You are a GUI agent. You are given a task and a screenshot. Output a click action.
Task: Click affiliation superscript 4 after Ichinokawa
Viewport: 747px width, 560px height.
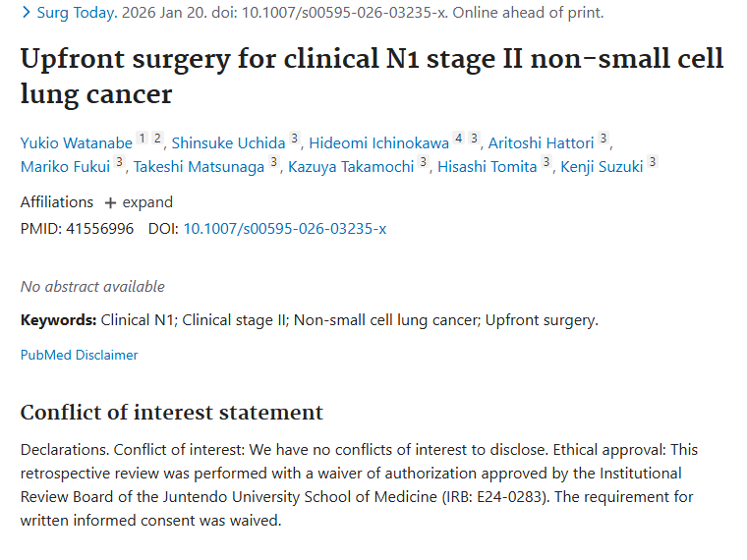459,139
